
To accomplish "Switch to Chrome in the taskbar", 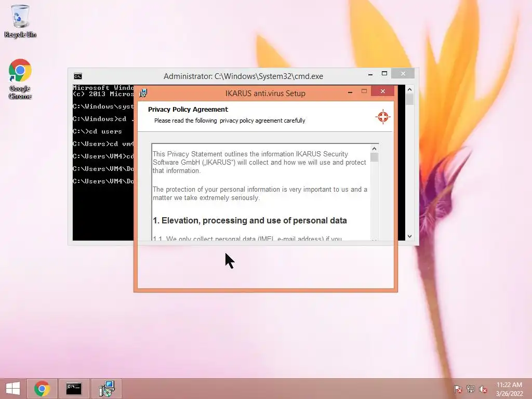I will 42,389.
